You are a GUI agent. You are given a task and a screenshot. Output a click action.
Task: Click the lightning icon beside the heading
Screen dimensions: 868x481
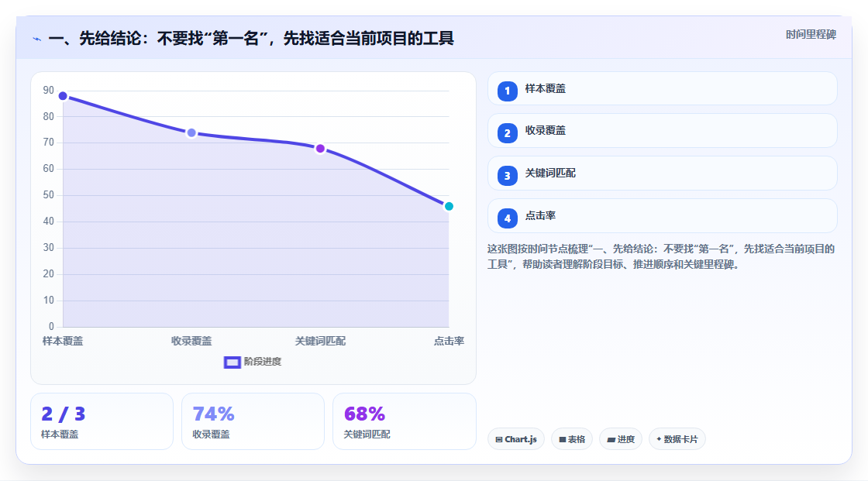coord(37,40)
